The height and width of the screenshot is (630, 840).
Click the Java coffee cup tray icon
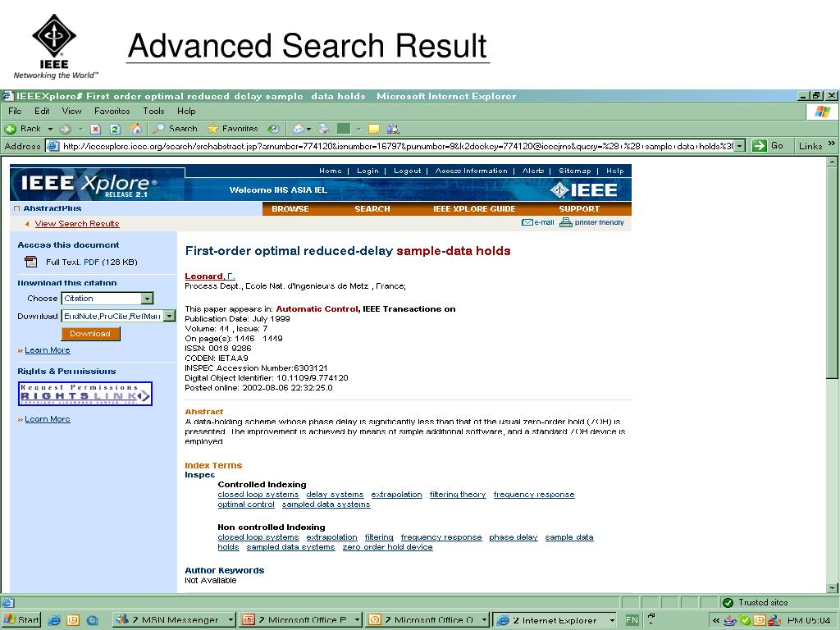[730, 620]
